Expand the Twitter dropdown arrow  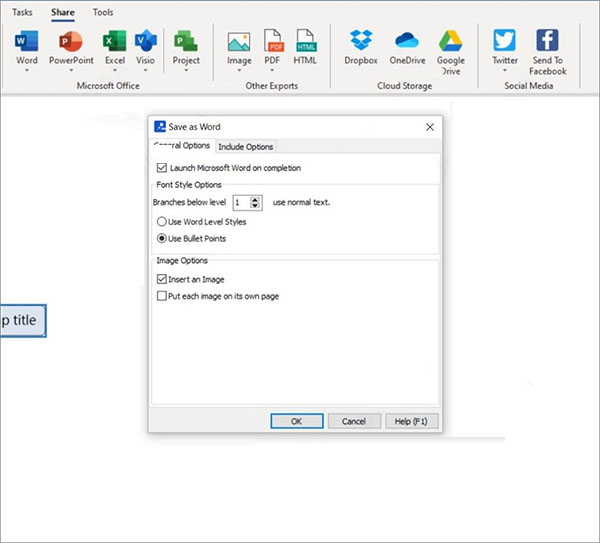(x=505, y=70)
